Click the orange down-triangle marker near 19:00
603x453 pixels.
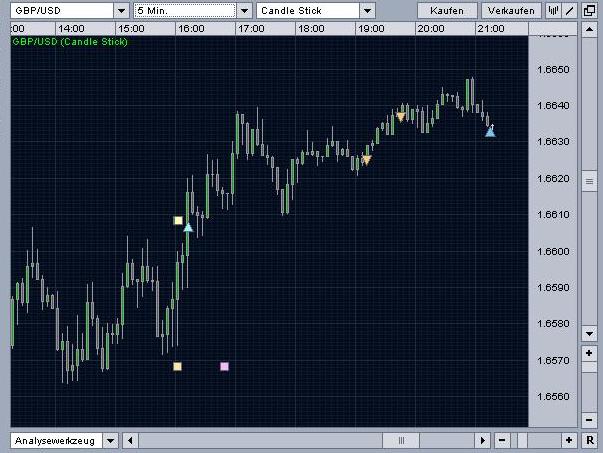pyautogui.click(x=367, y=160)
